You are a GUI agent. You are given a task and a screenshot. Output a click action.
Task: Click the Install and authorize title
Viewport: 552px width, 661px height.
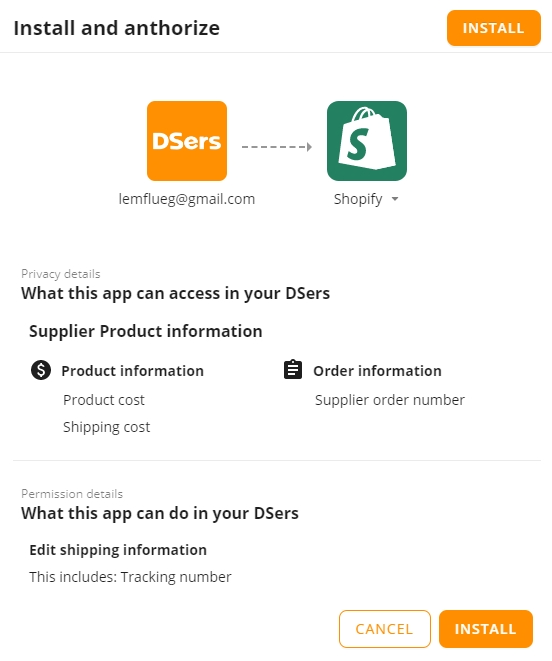(117, 28)
